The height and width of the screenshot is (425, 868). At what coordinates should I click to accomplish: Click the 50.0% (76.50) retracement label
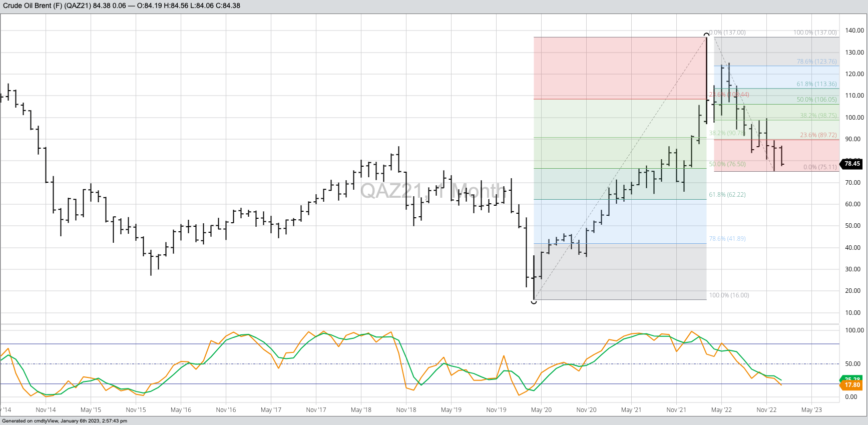coord(727,164)
